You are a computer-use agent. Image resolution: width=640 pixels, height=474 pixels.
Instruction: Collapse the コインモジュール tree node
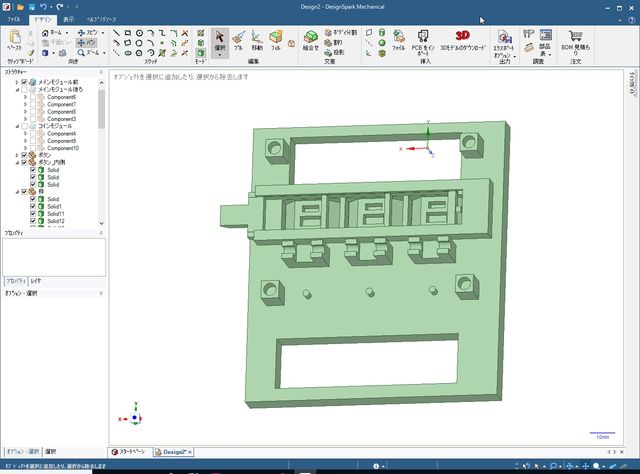pyautogui.click(x=17, y=126)
